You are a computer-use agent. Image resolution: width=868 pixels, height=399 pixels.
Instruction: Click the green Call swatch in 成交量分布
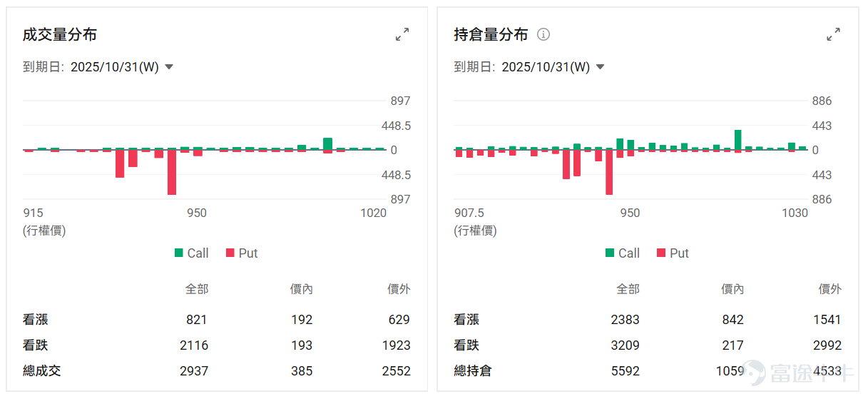tap(178, 253)
